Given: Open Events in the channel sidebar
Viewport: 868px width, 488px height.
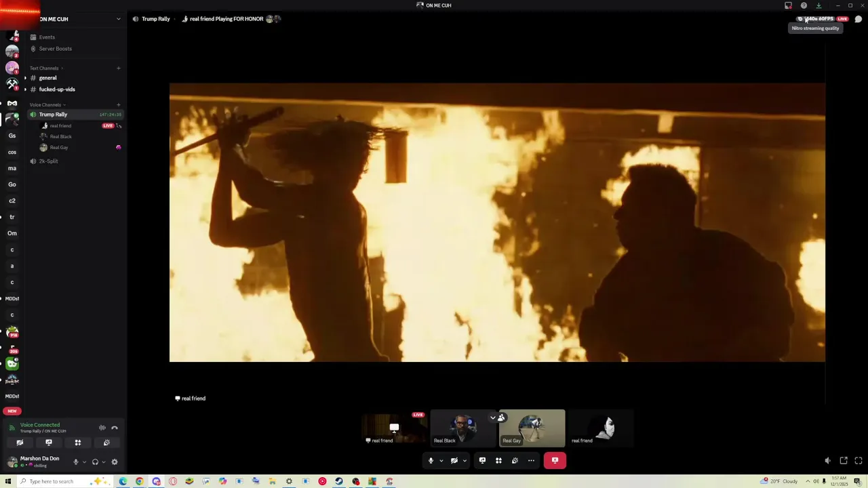Looking at the screenshot, I should coord(75,37).
